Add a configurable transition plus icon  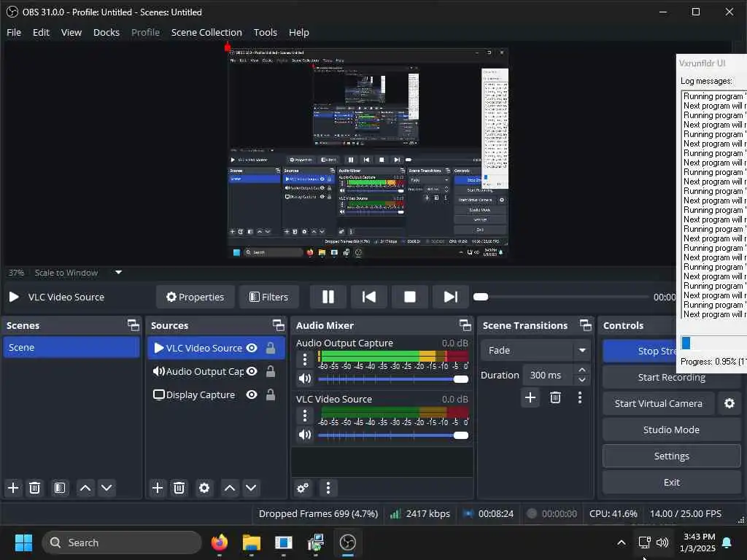530,397
